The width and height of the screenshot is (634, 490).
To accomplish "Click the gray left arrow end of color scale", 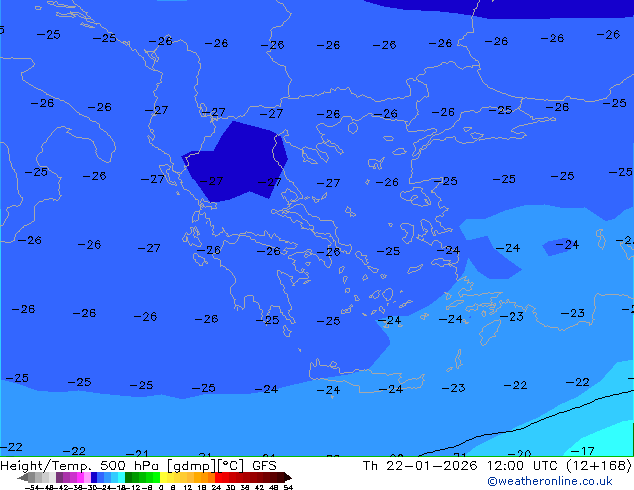I will pos(23,477).
